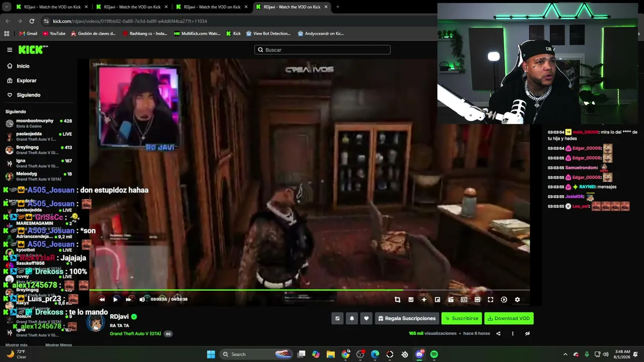The width and height of the screenshot is (644, 362).
Task: Open the View Bot Detection bookmark
Action: tap(268, 34)
